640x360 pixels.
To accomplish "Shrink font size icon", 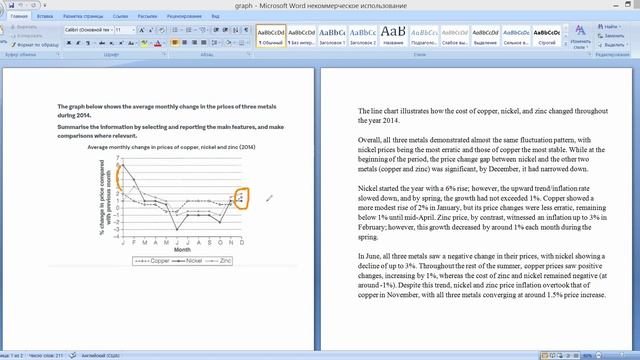I will click(151, 30).
